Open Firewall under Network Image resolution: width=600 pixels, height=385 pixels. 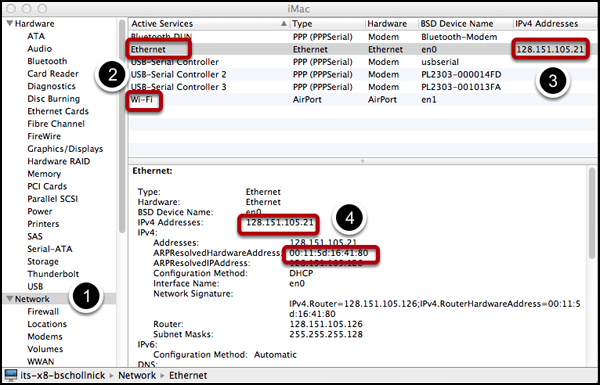click(x=43, y=312)
